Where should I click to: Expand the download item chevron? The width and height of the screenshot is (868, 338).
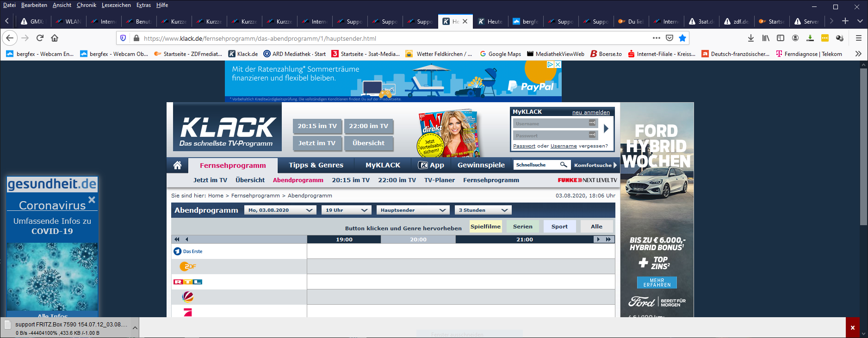click(135, 328)
